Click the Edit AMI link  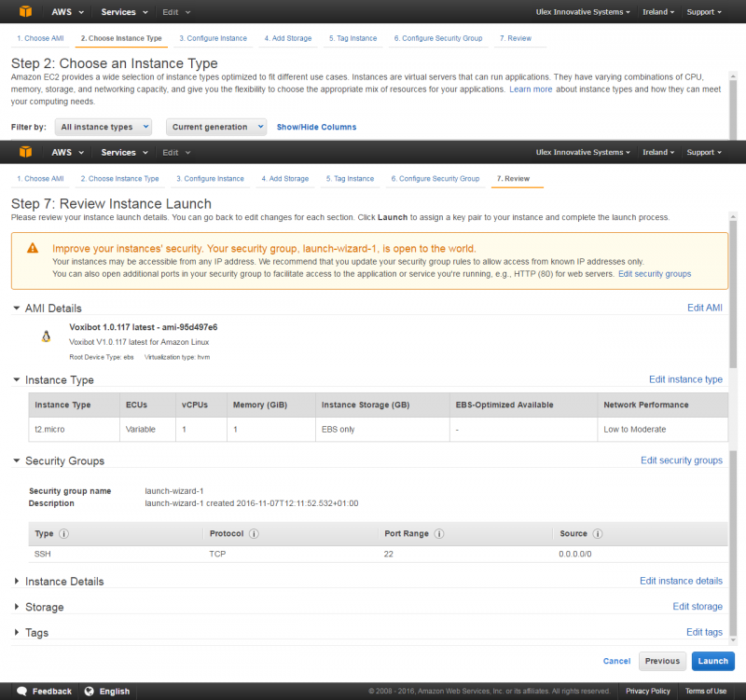tap(705, 308)
